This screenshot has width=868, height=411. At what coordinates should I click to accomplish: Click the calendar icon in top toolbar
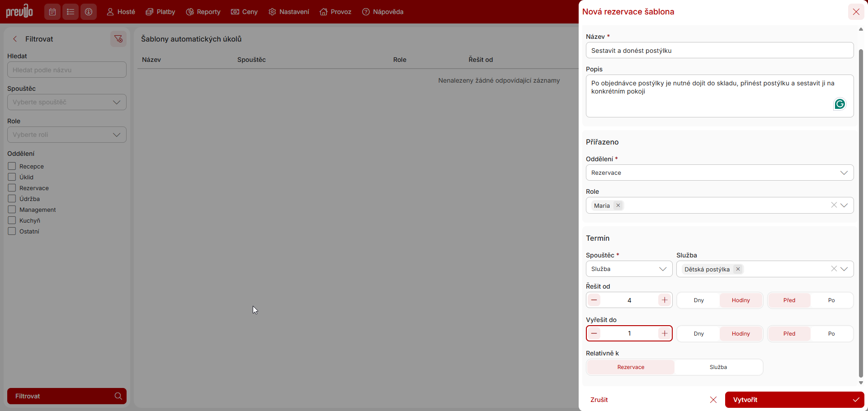pos(52,12)
